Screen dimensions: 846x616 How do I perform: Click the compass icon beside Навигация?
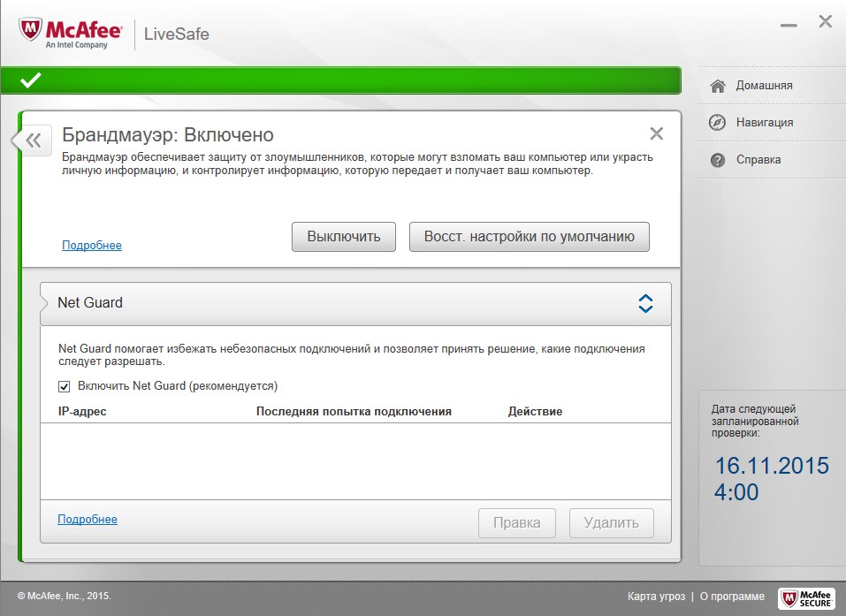pos(717,123)
